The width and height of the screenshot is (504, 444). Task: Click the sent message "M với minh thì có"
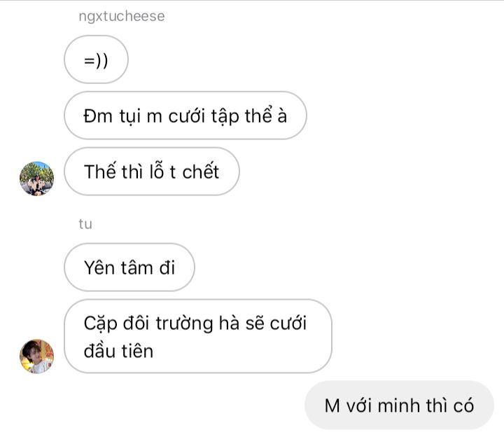tap(399, 405)
